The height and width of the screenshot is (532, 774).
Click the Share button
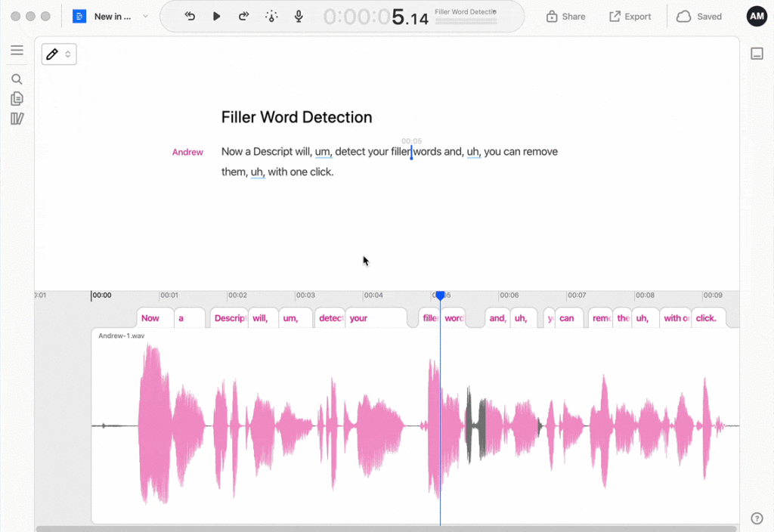565,17
